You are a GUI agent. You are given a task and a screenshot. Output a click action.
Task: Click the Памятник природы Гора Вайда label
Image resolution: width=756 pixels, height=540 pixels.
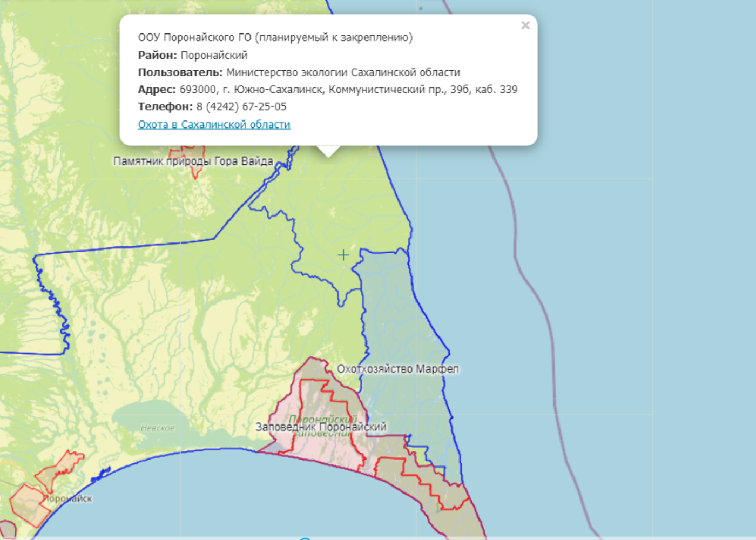[193, 161]
